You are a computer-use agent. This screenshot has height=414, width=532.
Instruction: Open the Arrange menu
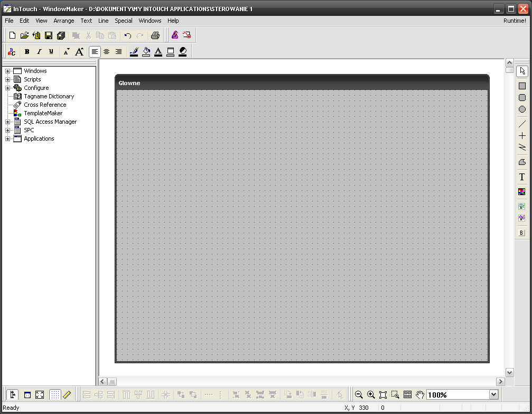pos(64,21)
